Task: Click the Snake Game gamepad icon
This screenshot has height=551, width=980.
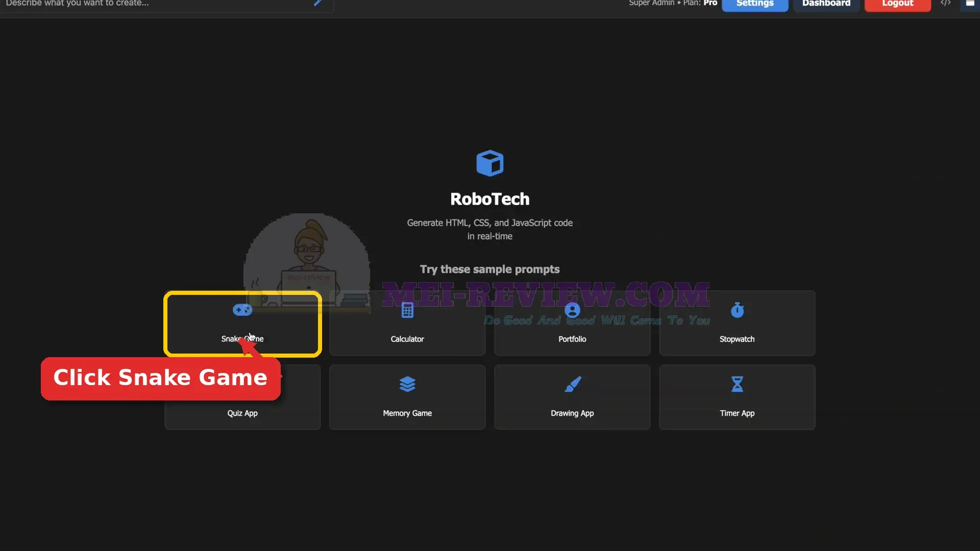Action: tap(242, 310)
